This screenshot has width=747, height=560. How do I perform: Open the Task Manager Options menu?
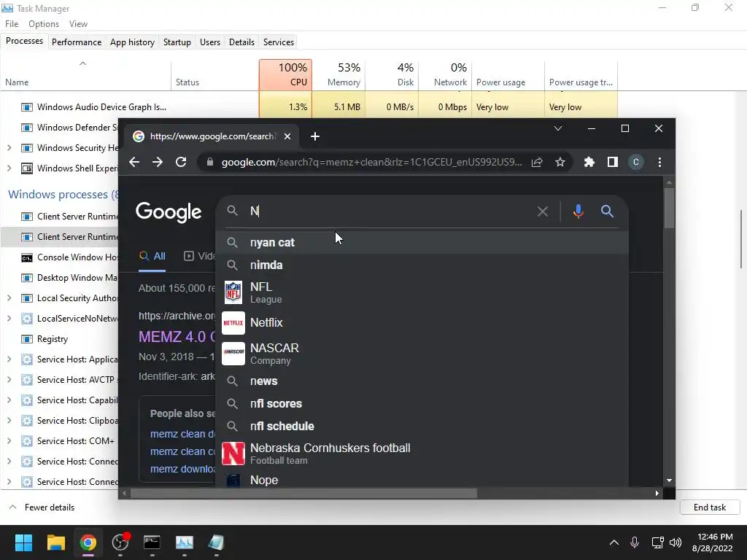point(44,24)
